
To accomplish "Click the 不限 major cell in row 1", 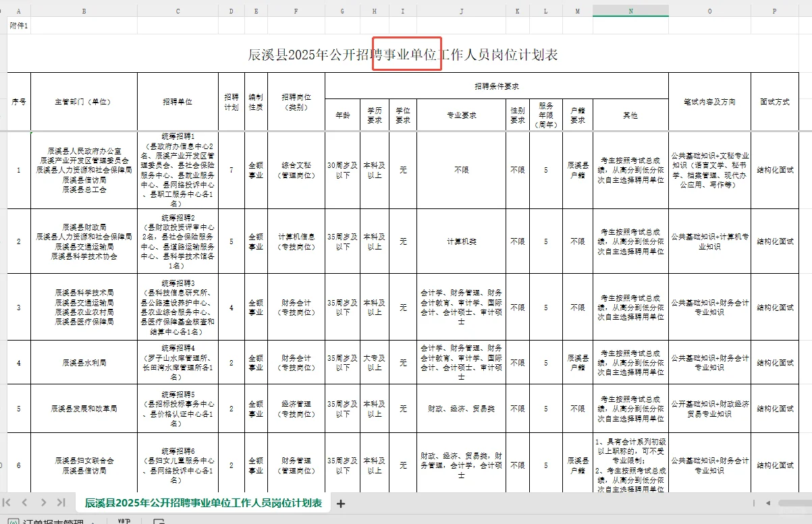I will pyautogui.click(x=461, y=170).
